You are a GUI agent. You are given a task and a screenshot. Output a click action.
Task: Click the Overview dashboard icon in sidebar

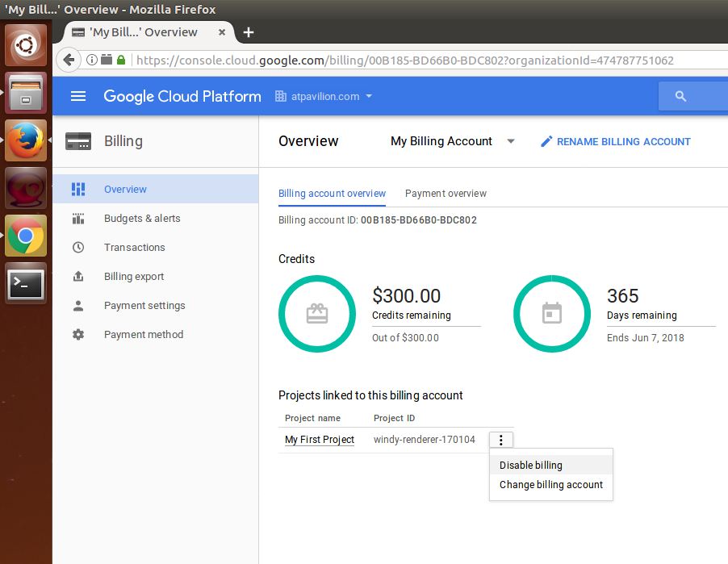pyautogui.click(x=78, y=189)
